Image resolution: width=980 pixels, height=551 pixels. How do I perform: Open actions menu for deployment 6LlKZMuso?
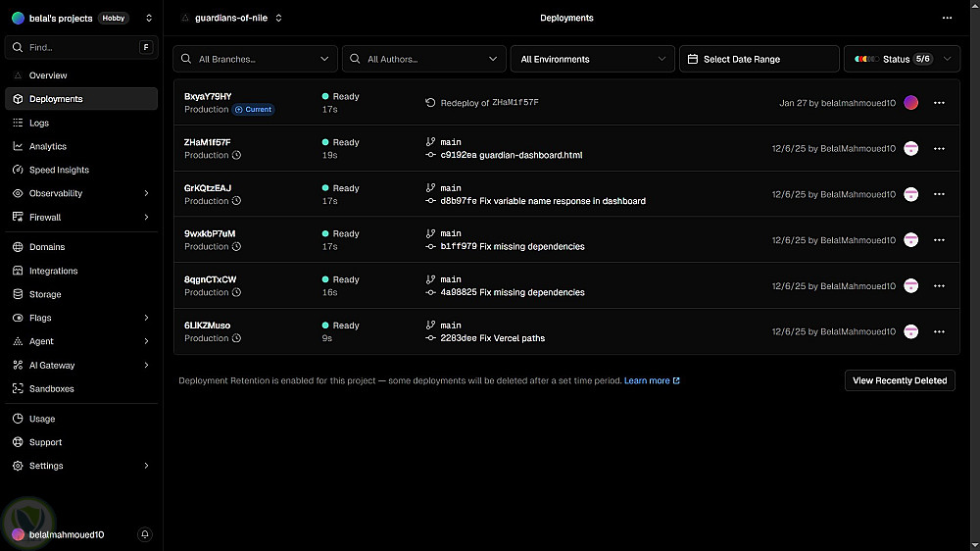click(939, 331)
